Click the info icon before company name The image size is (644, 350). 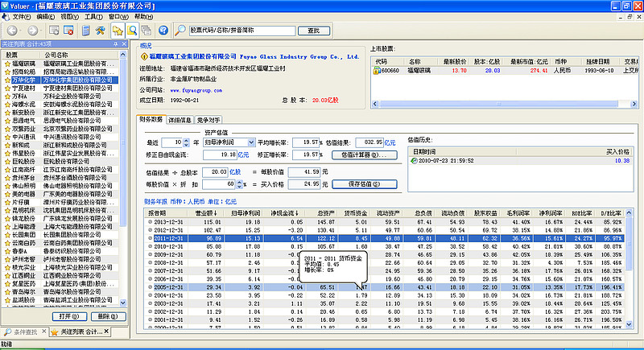[x=144, y=56]
